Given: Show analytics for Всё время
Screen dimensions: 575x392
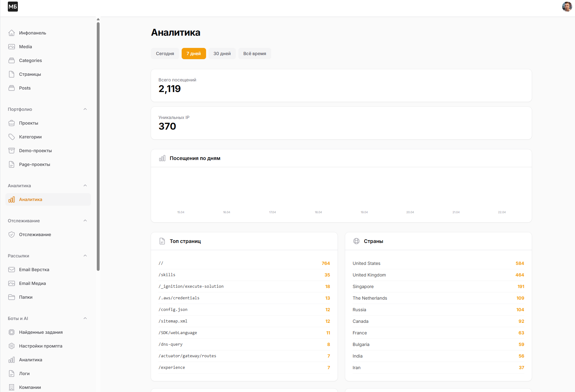Looking at the screenshot, I should tap(255, 54).
